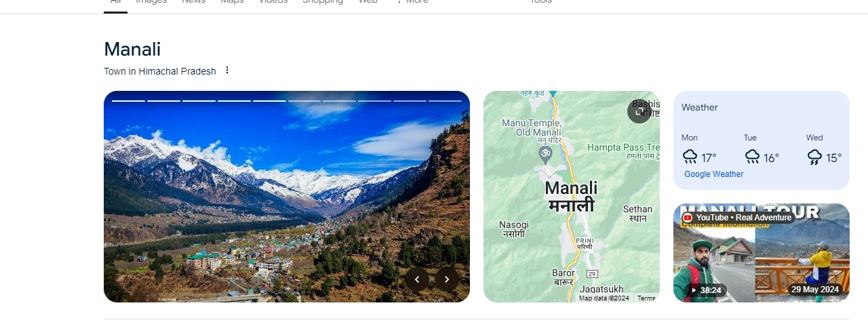The width and height of the screenshot is (868, 335).
Task: Jump to the last photo indicator bar
Action: 445,101
